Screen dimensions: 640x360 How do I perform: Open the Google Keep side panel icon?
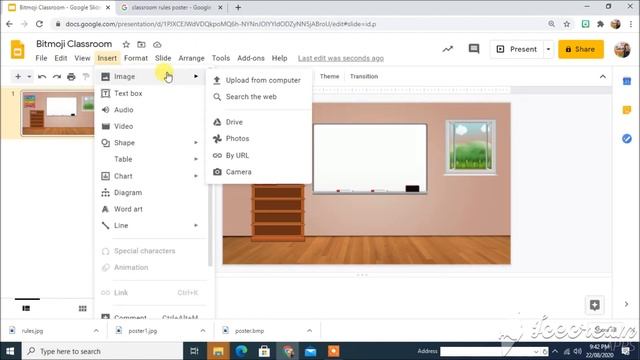pyautogui.click(x=627, y=110)
